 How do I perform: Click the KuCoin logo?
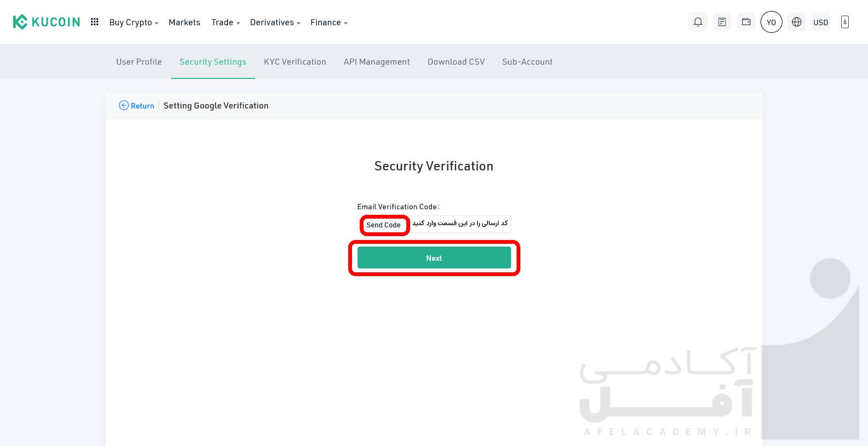pos(47,22)
